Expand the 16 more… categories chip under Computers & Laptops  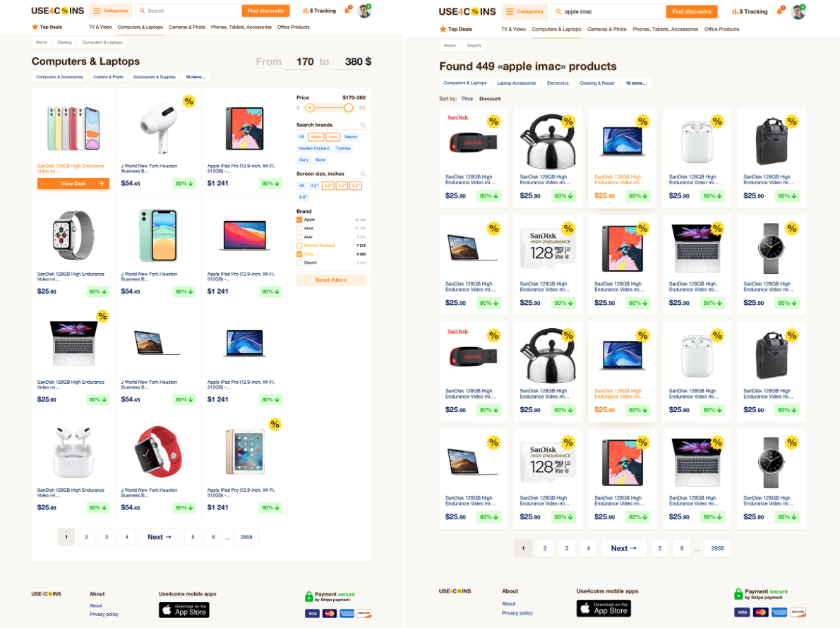tap(195, 77)
